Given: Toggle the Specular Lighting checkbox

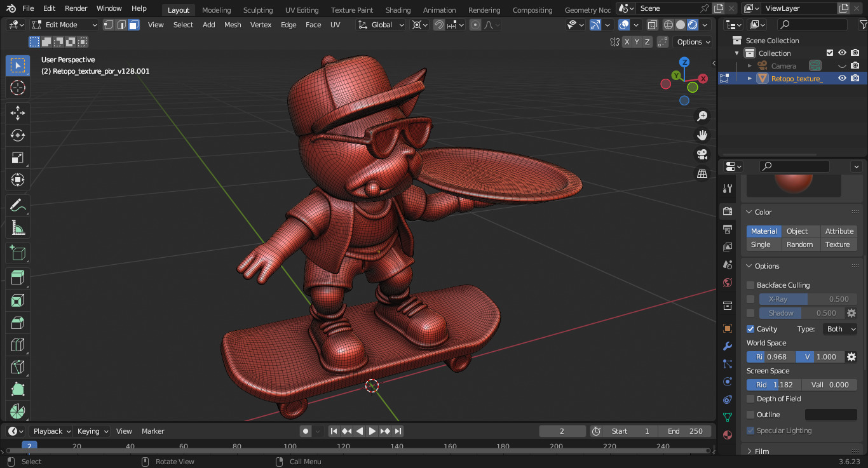Looking at the screenshot, I should click(750, 431).
